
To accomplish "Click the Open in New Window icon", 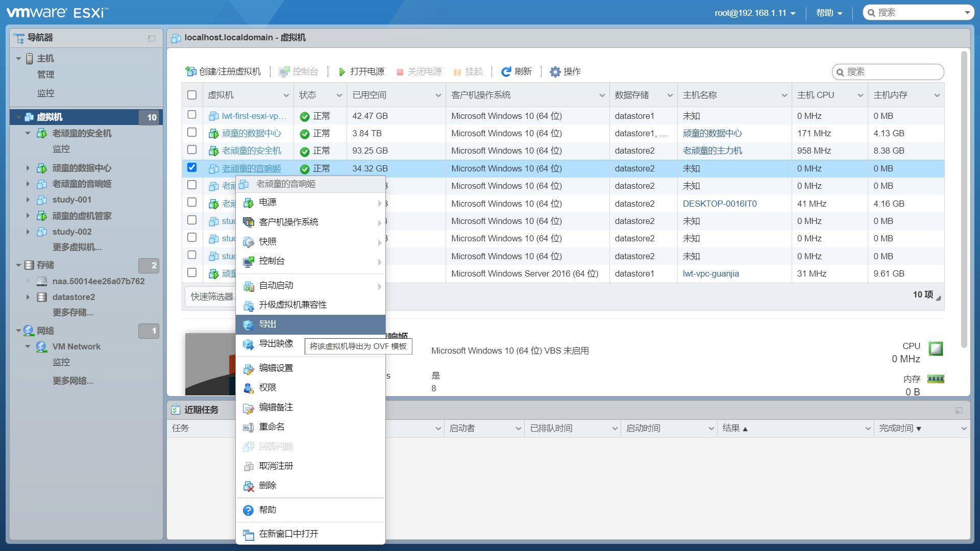I will pos(249,534).
